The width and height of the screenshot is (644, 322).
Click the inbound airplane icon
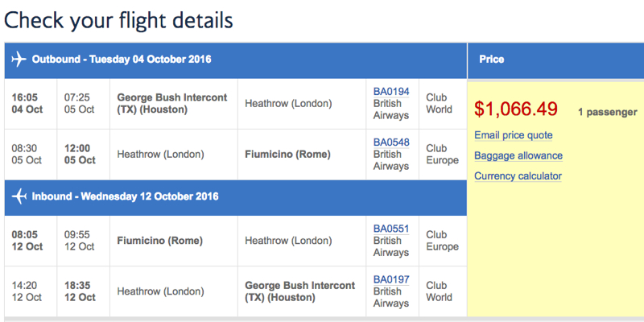pos(19,196)
